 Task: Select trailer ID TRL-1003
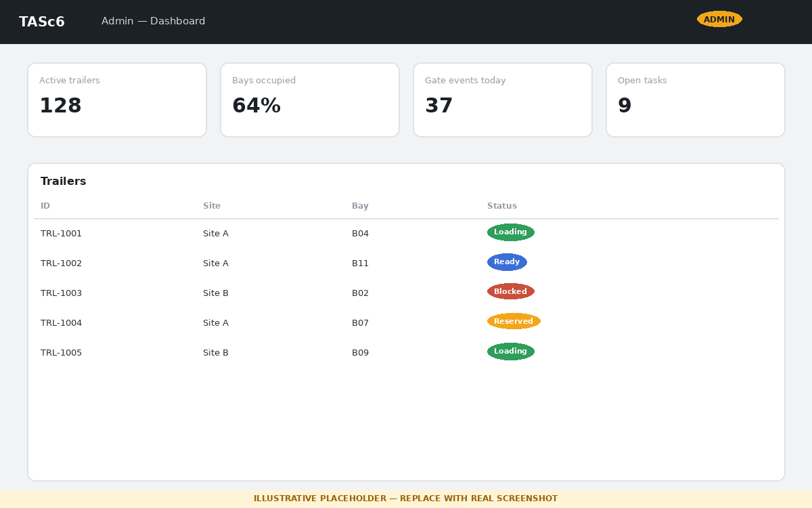click(61, 293)
